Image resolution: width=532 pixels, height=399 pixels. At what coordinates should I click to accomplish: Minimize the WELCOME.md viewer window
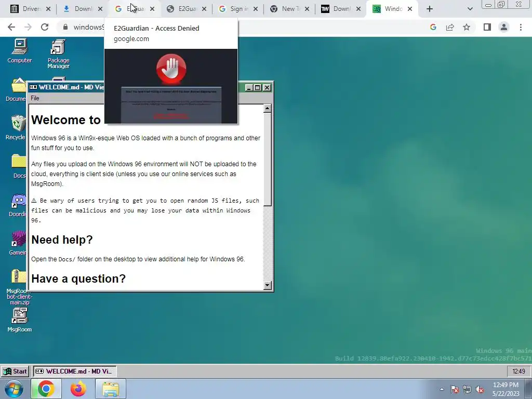(249, 87)
